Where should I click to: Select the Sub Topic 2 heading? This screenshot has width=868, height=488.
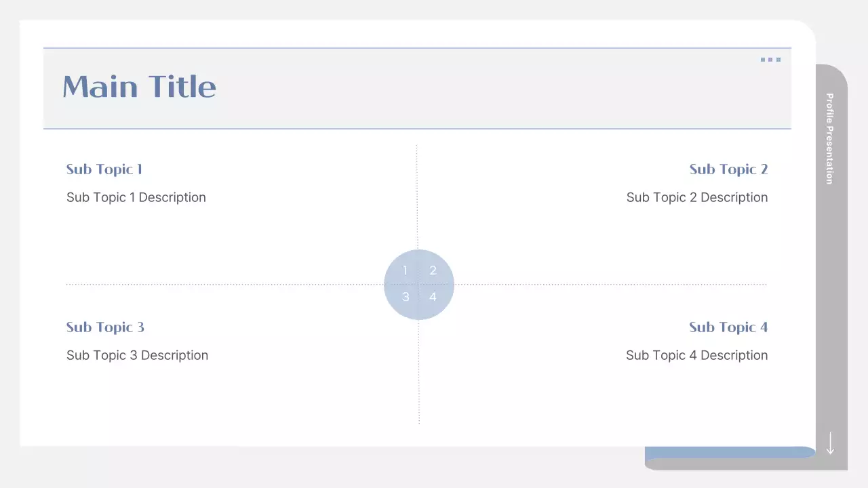coord(728,169)
